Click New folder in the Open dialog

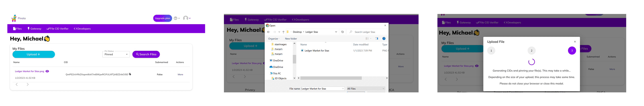[x=291, y=39]
